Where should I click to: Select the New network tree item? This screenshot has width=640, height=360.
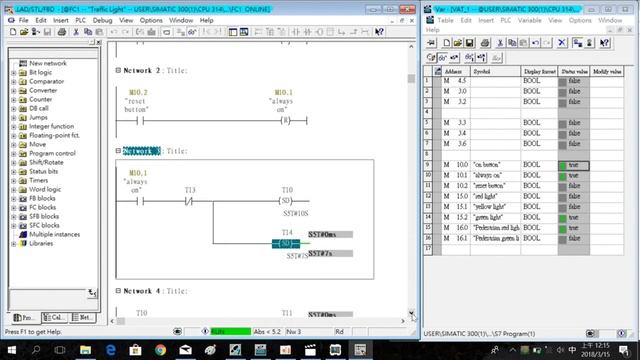click(47, 63)
